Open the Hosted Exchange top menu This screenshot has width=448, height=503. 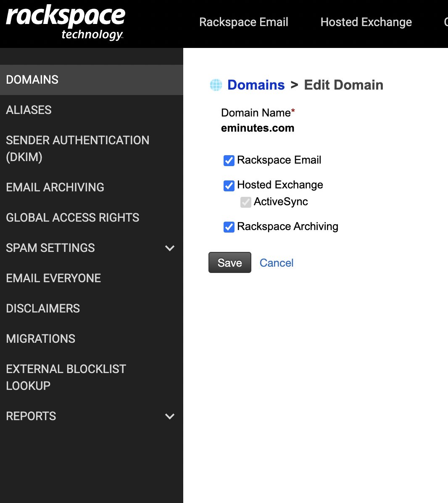(x=366, y=22)
